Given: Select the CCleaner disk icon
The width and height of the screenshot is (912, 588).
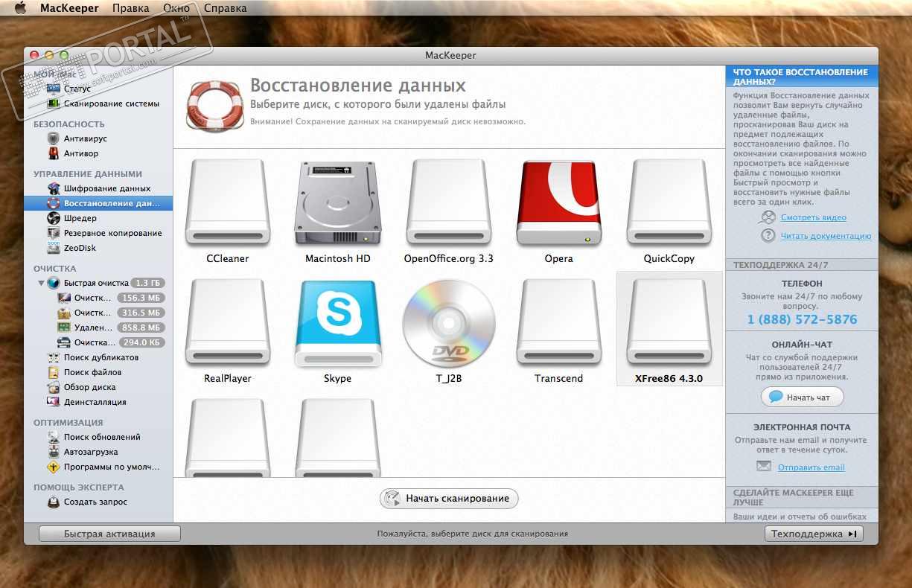Looking at the screenshot, I should coord(227,202).
